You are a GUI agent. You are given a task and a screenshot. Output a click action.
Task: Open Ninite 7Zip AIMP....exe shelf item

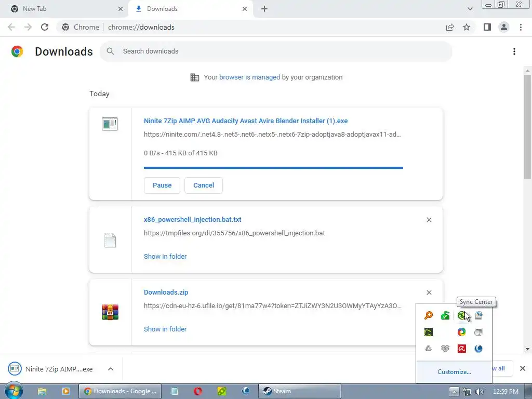(x=51, y=369)
